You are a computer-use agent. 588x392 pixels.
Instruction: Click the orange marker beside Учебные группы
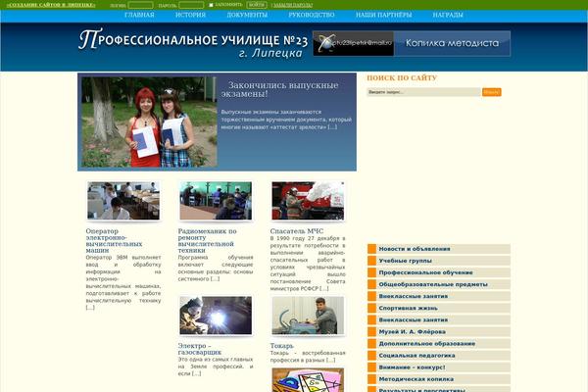pyautogui.click(x=371, y=261)
